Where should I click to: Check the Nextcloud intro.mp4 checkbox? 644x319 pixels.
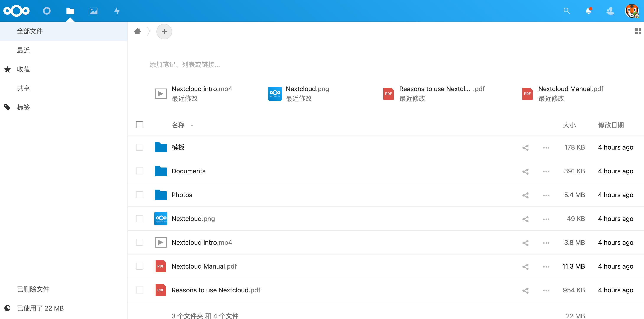(x=140, y=242)
